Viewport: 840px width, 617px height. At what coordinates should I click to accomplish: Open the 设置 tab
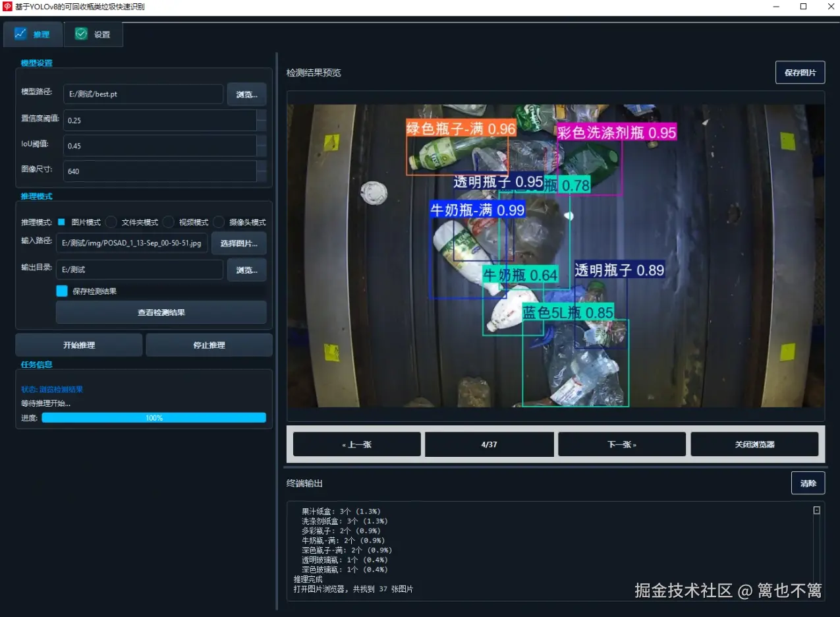tap(94, 34)
